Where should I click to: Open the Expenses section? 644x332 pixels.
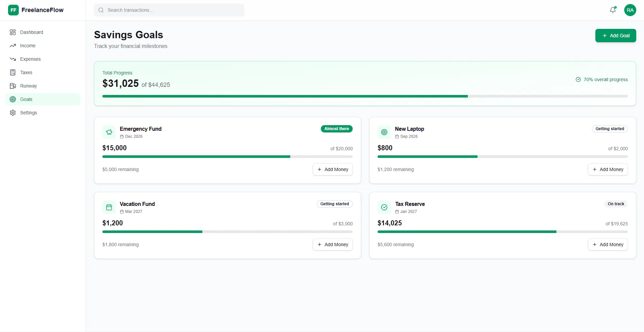[43, 59]
